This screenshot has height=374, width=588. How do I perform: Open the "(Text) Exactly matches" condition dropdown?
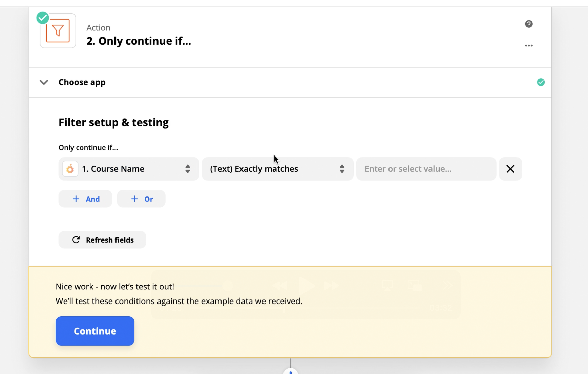click(277, 169)
